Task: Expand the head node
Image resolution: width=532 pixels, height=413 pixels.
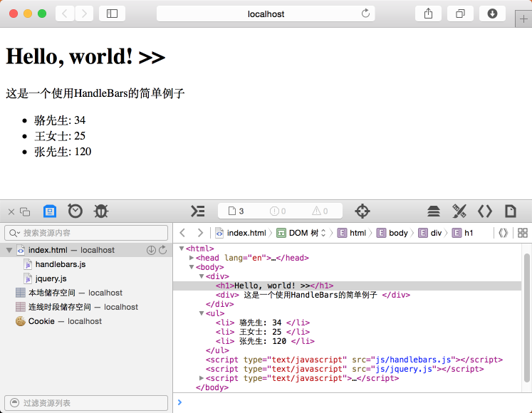Action: coord(192,258)
